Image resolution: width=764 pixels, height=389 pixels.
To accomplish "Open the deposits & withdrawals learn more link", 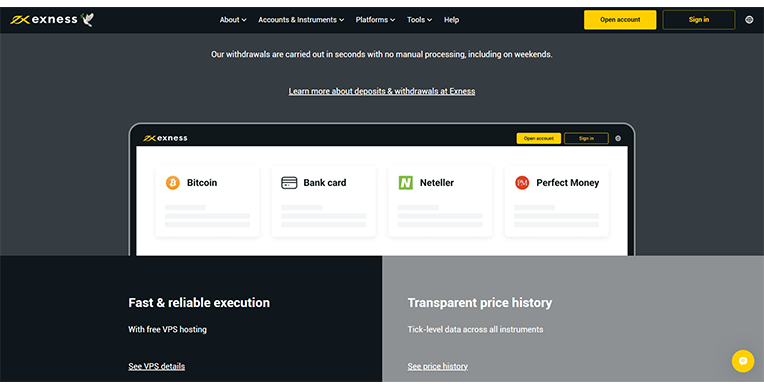I will [x=382, y=91].
